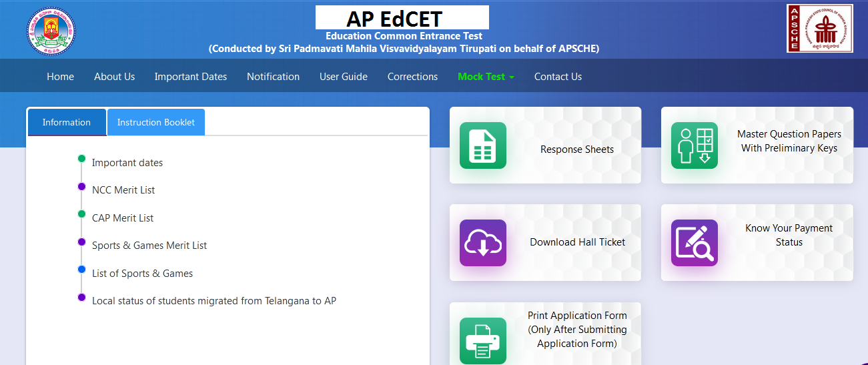Open Important dates link in Information list

(x=127, y=163)
